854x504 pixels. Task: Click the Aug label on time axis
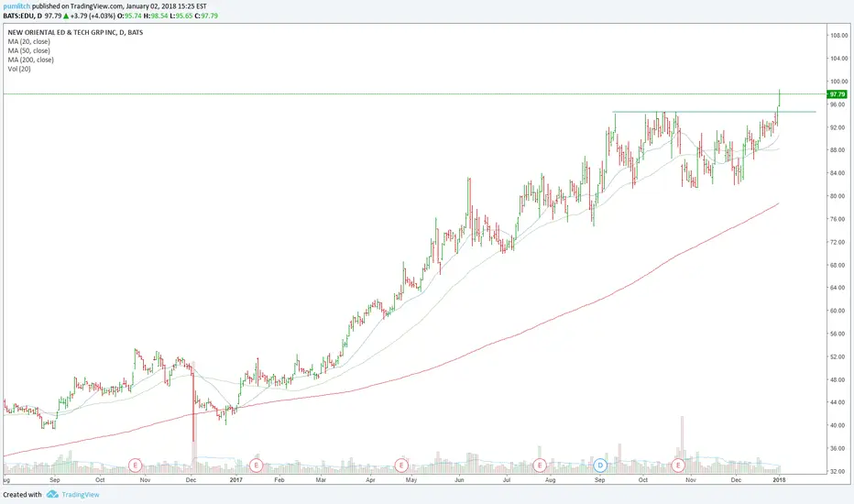click(551, 480)
